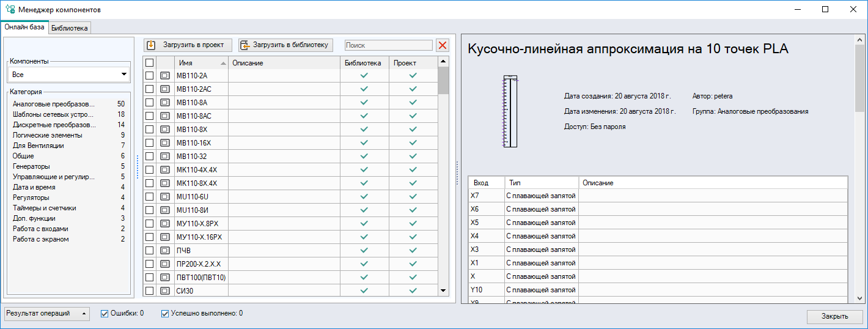This screenshot has height=329, width=868.
Task: Click the component icon next to МU110-6U
Action: coord(165,197)
